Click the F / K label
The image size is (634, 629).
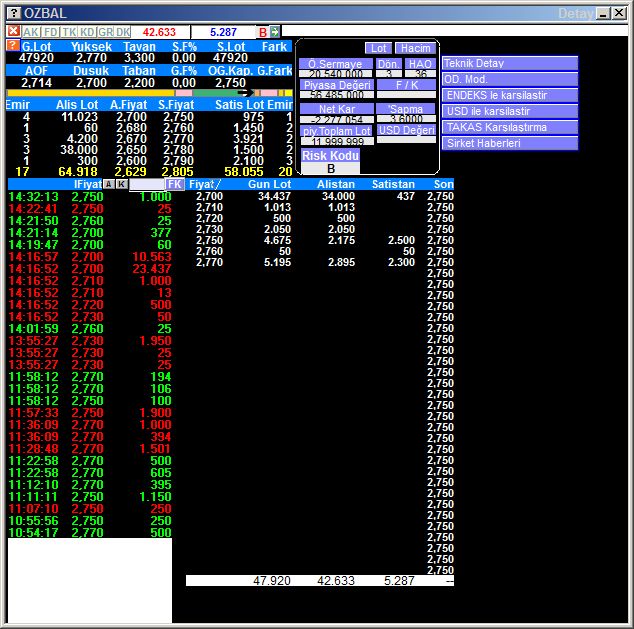tap(406, 85)
